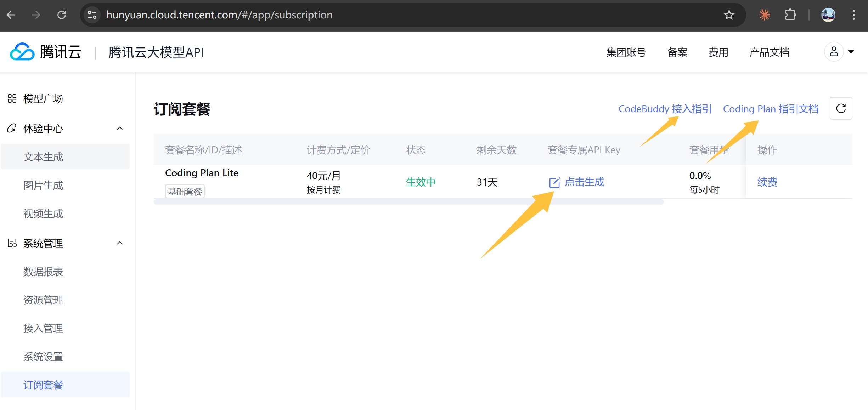The image size is (868, 410).
Task: Open 接入管理 sidebar item
Action: (x=43, y=328)
